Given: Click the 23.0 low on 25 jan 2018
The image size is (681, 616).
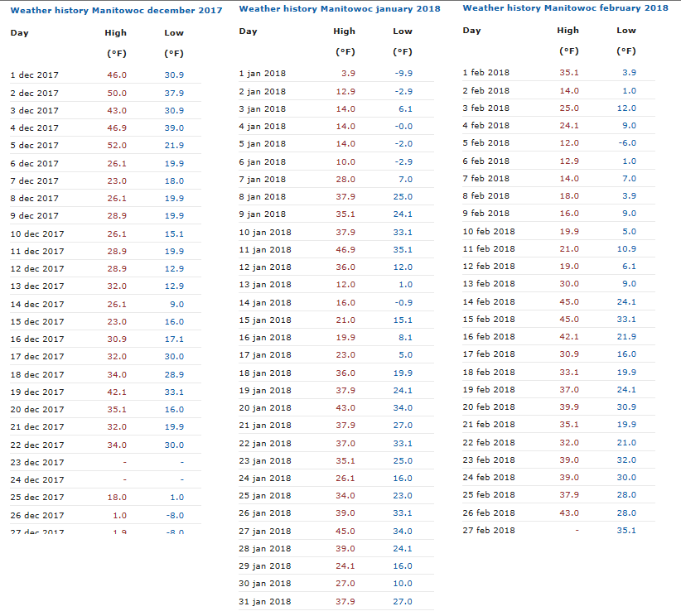Looking at the screenshot, I should [x=403, y=495].
